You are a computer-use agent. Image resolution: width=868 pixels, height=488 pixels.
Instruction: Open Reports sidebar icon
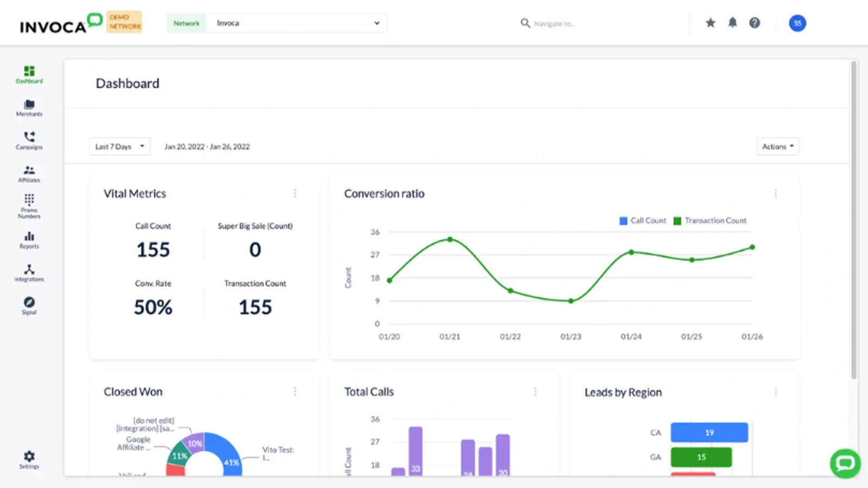29,240
